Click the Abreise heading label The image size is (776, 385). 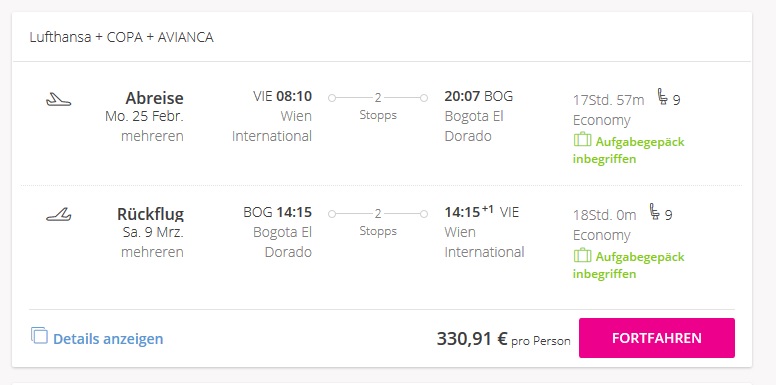(154, 98)
